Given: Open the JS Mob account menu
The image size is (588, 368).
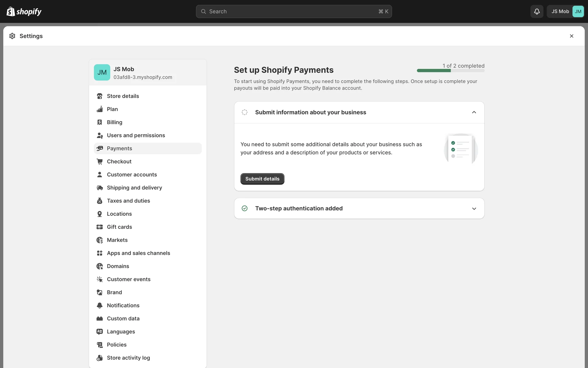Looking at the screenshot, I should 565,12.
